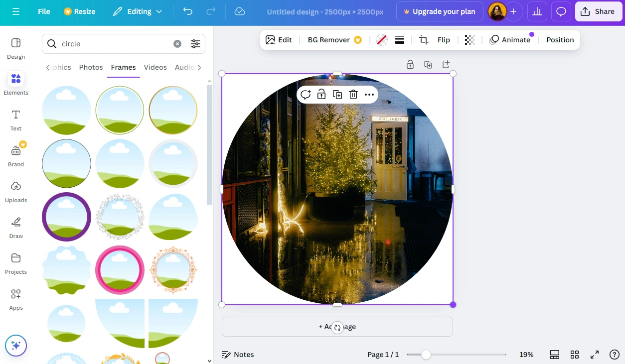This screenshot has height=364, width=625.
Task: Open the Notes panel
Action: pyautogui.click(x=238, y=355)
